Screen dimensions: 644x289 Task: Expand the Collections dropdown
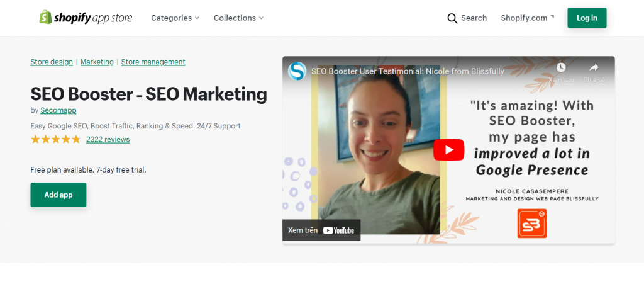click(238, 18)
